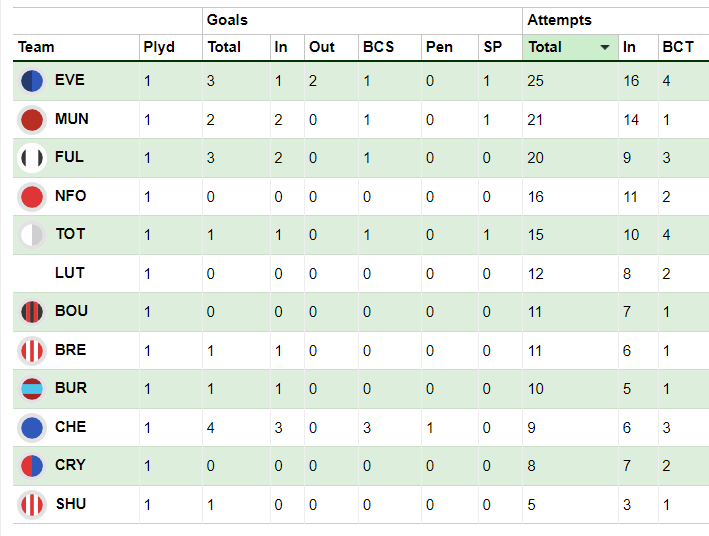This screenshot has width=709, height=536.
Task: Click the Chelsea blue badge icon
Action: 32,427
